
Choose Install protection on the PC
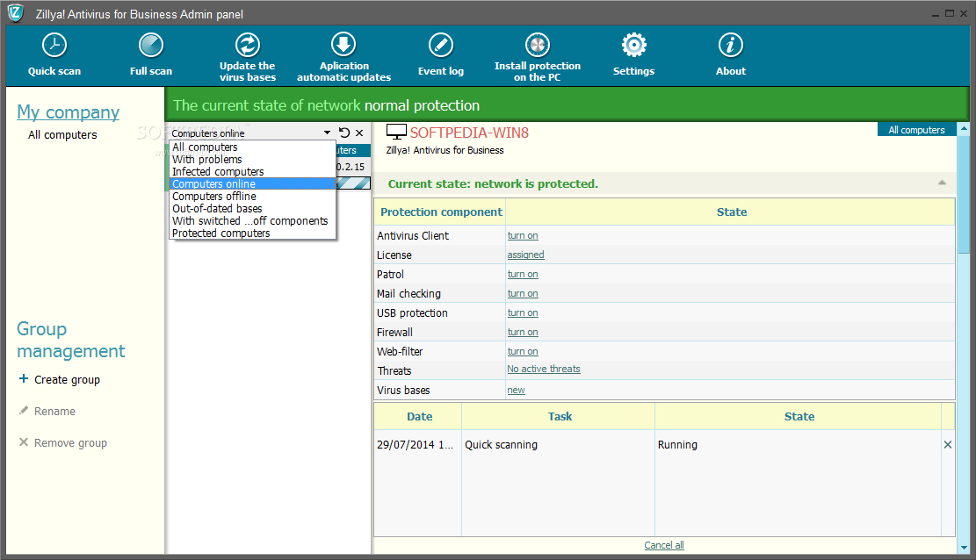tap(537, 57)
